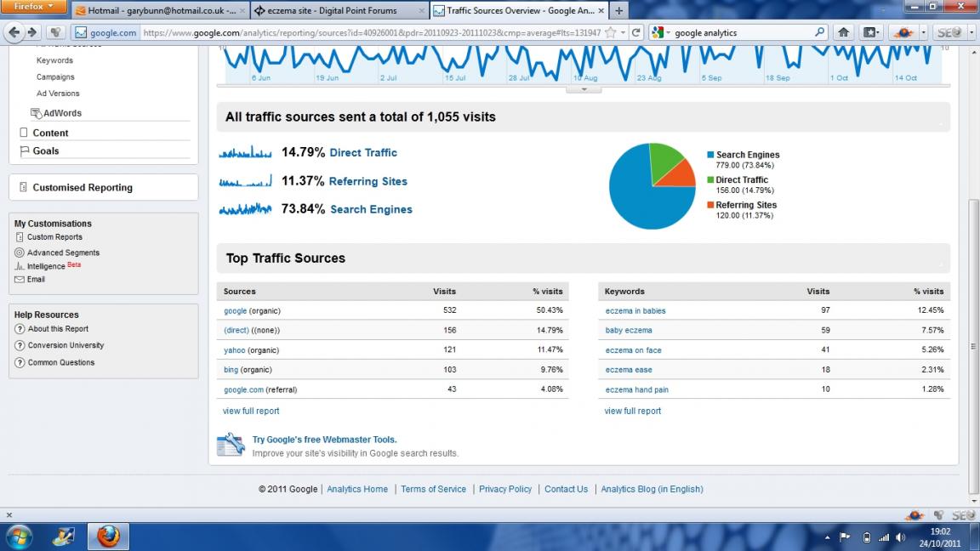Open the Firefox menu dropdown
980x551 pixels.
34,7
